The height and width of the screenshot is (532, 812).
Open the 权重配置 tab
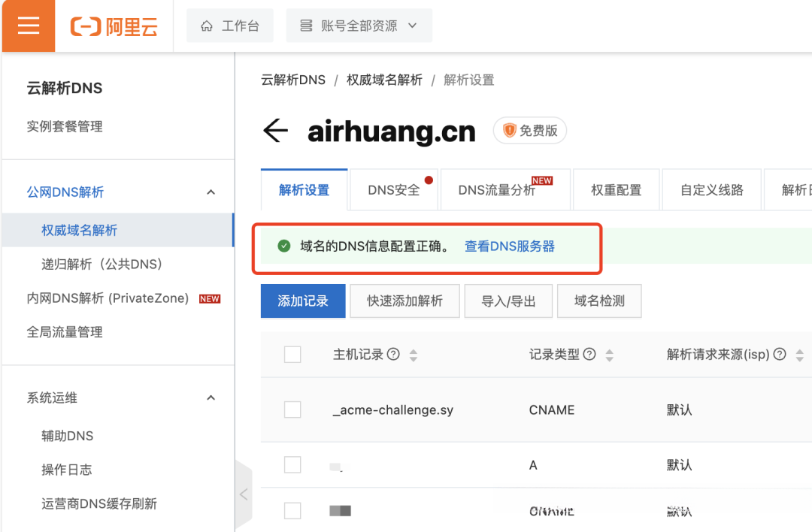[x=617, y=190]
